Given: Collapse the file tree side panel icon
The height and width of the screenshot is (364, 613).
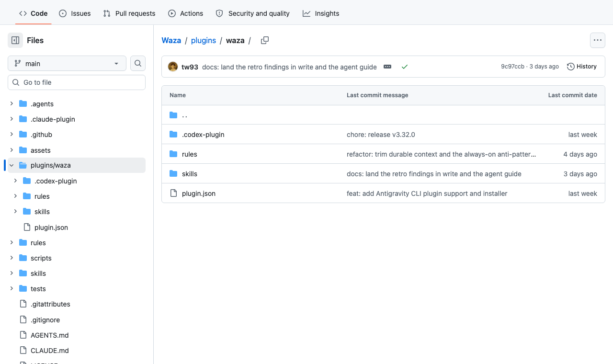Looking at the screenshot, I should [x=15, y=40].
